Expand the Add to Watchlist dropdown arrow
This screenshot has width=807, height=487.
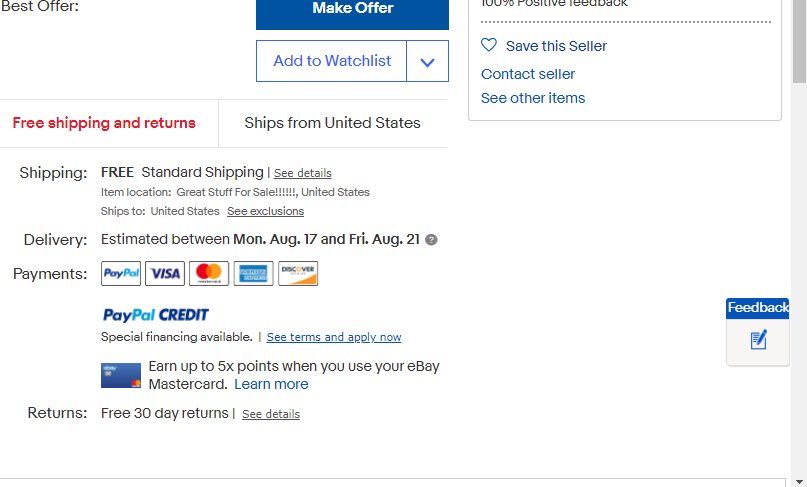[427, 61]
